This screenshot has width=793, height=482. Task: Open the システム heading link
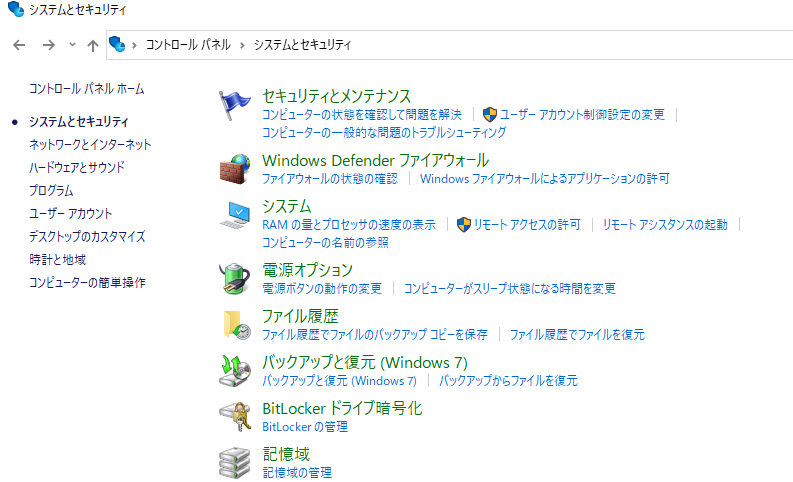(x=287, y=206)
